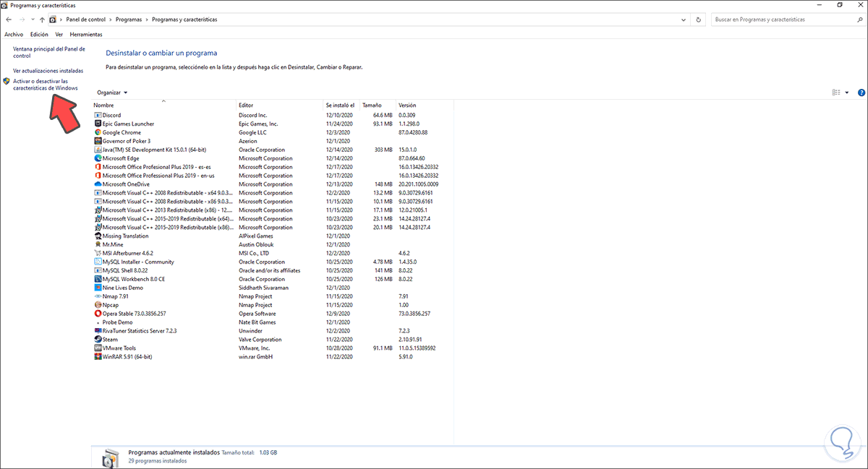The height and width of the screenshot is (469, 868).
Task: Click version 87.0.4280.88 cell
Action: tap(413, 133)
